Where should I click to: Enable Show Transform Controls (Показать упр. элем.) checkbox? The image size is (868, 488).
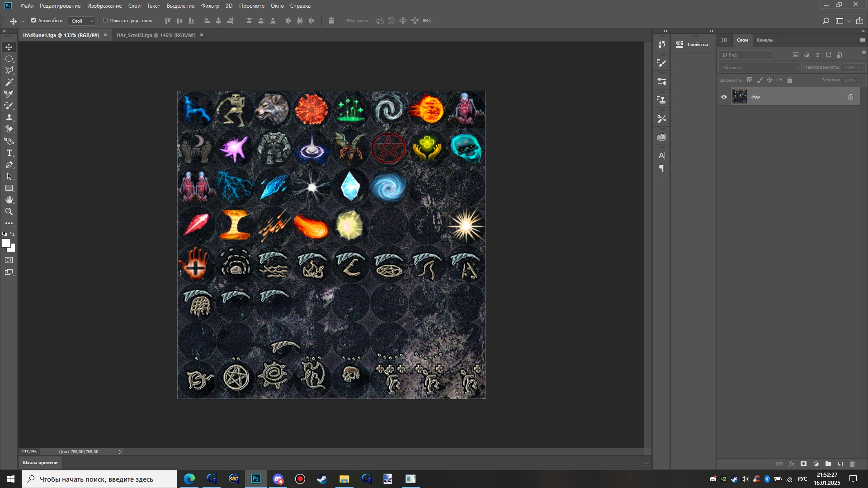(105, 20)
